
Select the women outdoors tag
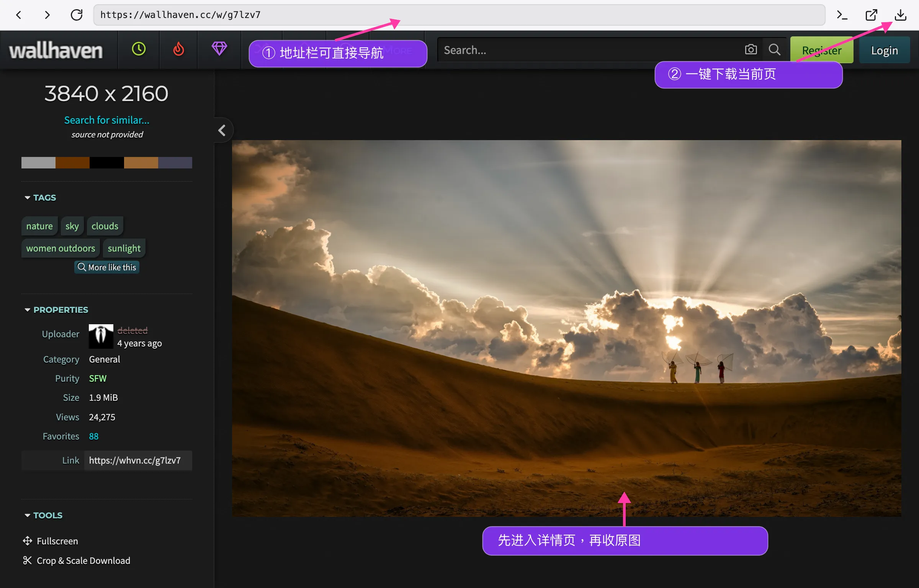[x=61, y=248]
